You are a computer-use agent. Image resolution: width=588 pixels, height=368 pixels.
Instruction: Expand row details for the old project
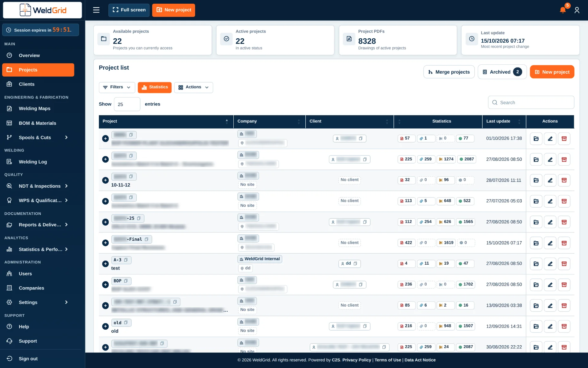click(x=105, y=326)
